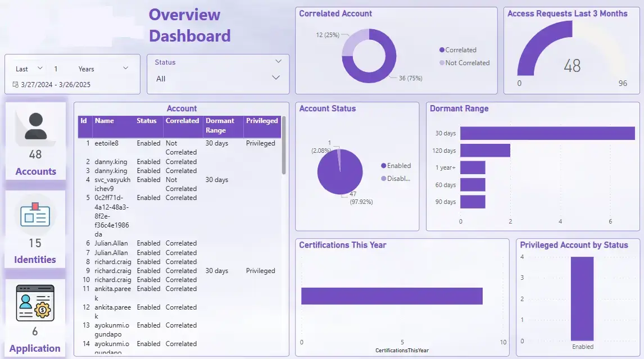Click the Enabled bar in Privileged Account chart
The image size is (644, 359).
(x=582, y=299)
